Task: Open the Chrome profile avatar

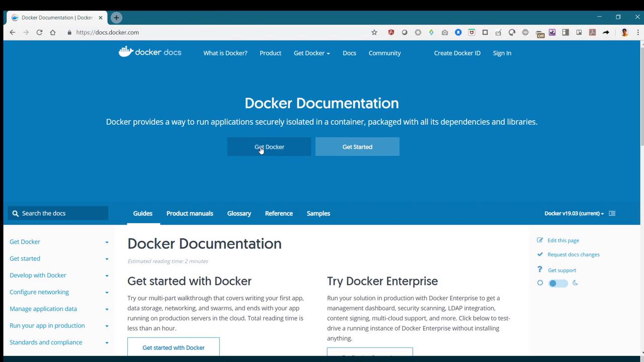Action: (624, 32)
